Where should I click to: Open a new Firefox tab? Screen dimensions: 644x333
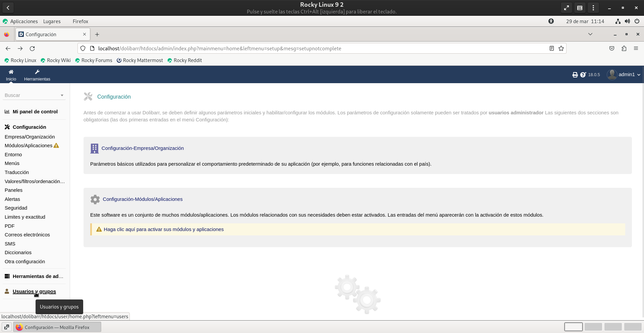pyautogui.click(x=97, y=35)
